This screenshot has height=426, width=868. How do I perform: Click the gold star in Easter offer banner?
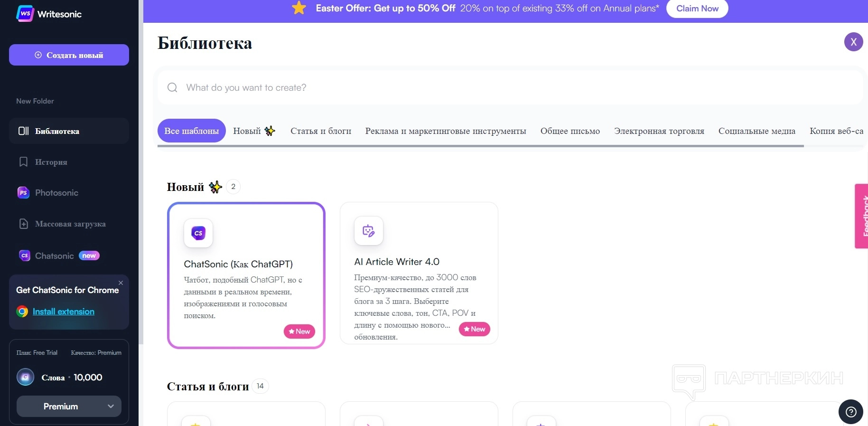coord(299,8)
